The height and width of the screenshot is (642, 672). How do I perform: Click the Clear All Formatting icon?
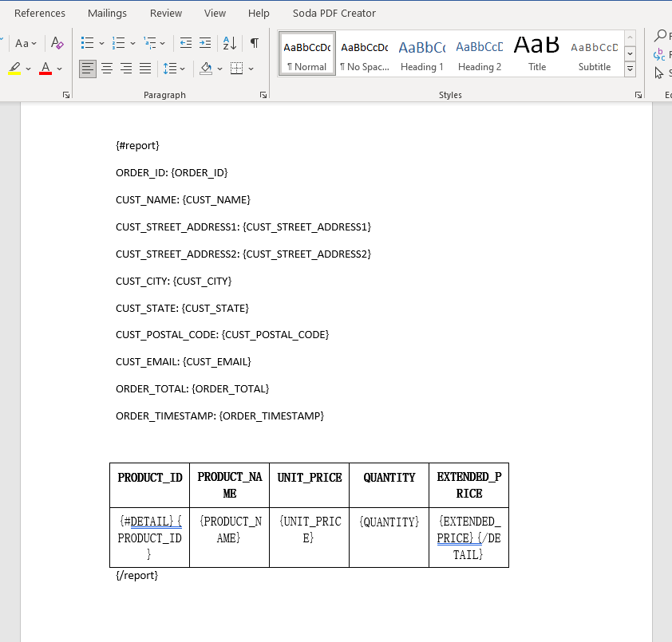pyautogui.click(x=57, y=43)
